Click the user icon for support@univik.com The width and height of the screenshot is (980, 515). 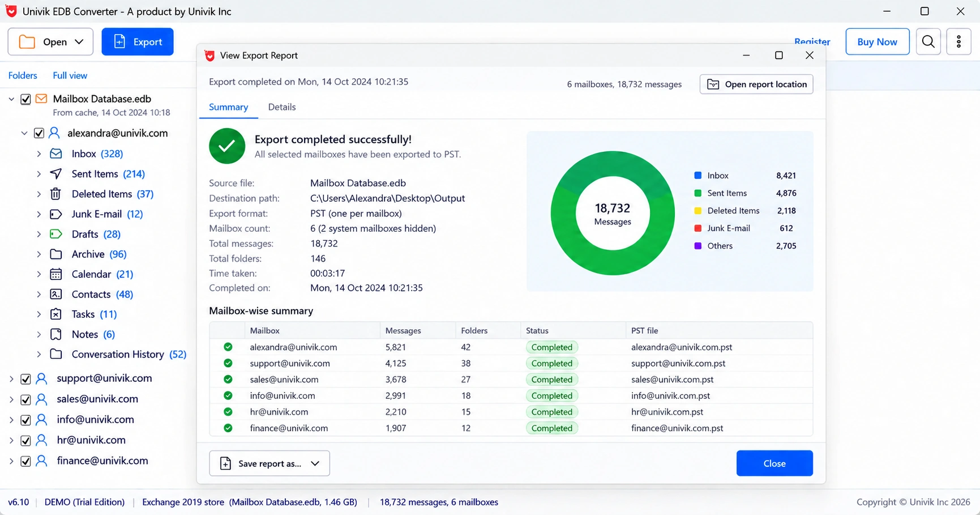pos(41,378)
